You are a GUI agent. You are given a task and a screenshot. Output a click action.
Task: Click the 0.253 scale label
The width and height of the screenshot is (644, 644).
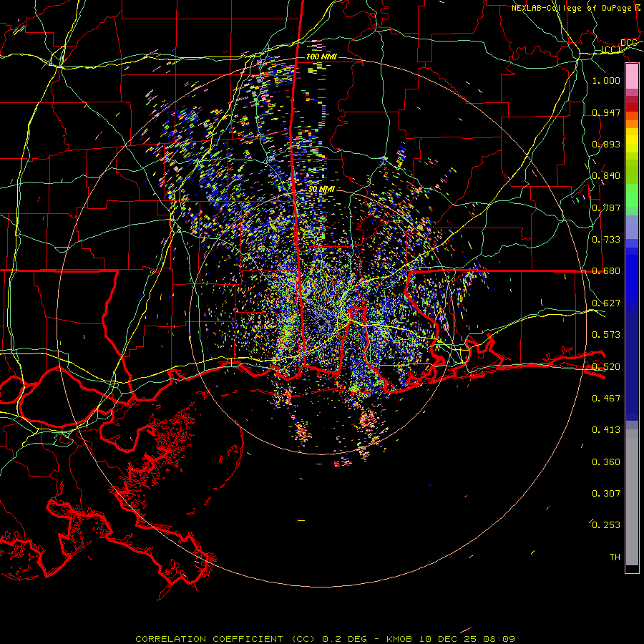606,525
